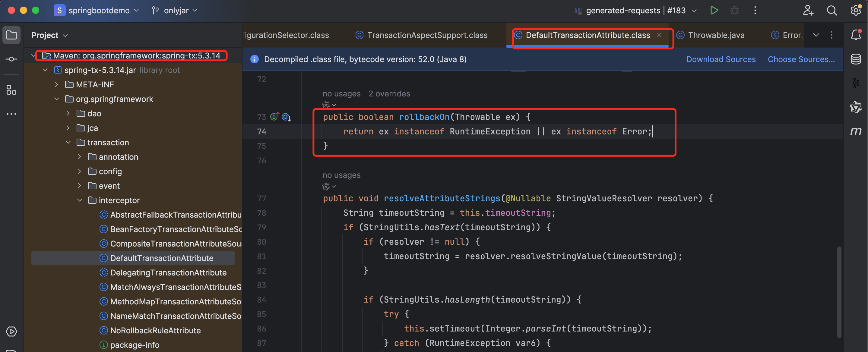Open the Database tool window

856,59
